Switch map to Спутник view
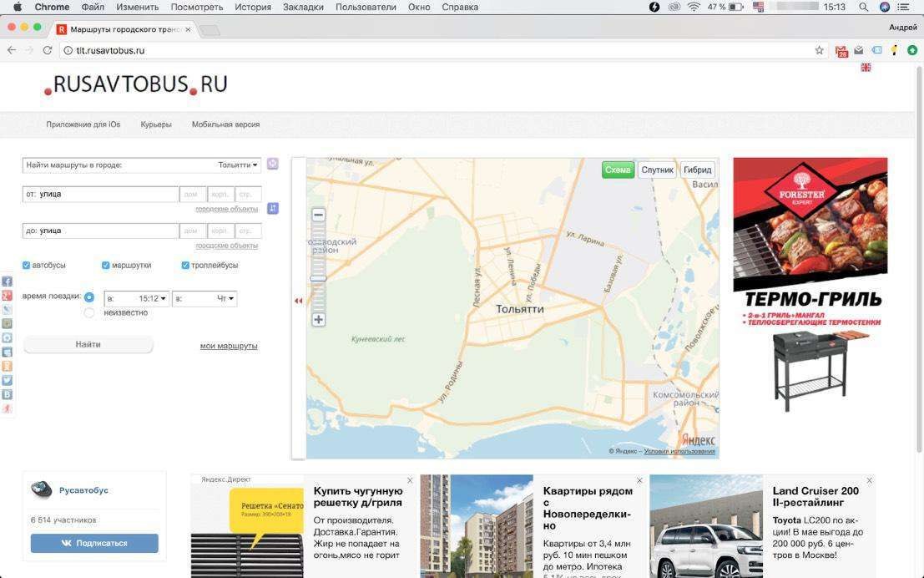The width and height of the screenshot is (924, 578). coord(657,170)
